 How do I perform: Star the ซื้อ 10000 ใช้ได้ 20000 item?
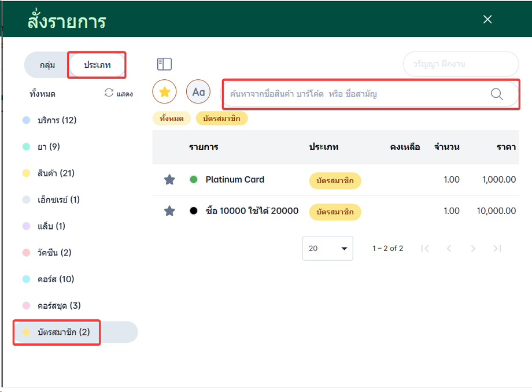point(169,211)
